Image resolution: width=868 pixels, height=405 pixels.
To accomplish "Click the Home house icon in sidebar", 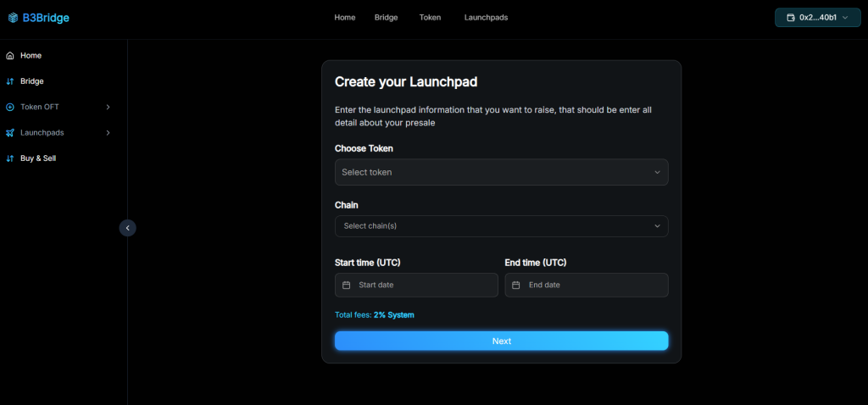I will [x=10, y=56].
